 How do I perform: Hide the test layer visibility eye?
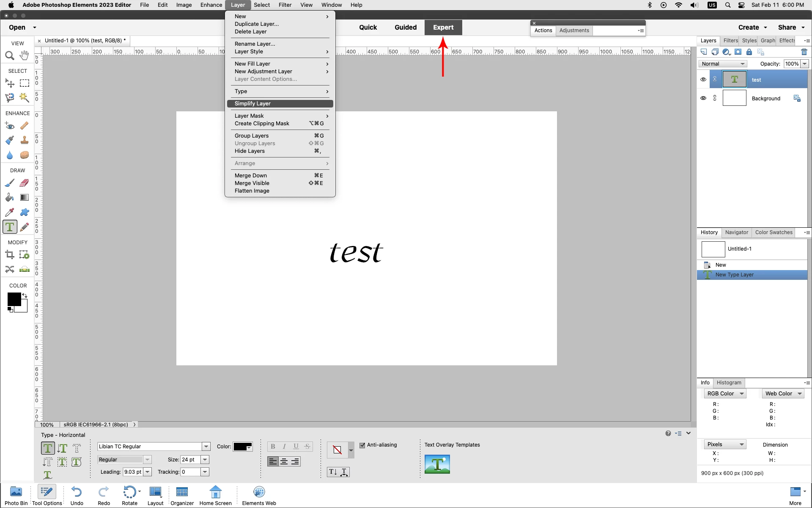pos(703,80)
